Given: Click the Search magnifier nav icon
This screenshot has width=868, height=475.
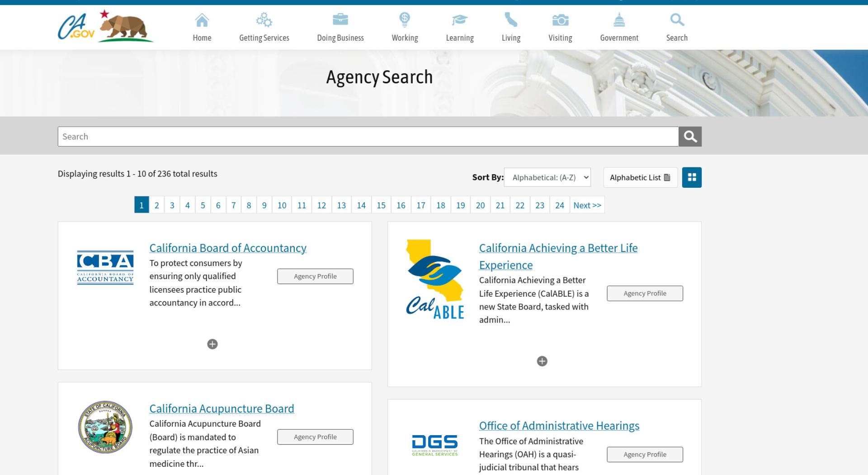Looking at the screenshot, I should tap(677, 20).
